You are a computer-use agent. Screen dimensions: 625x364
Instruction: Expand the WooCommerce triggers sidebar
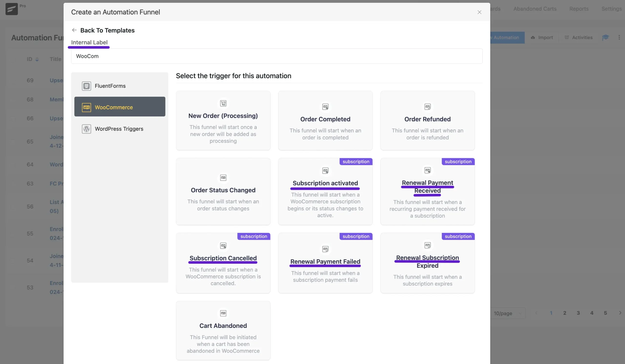(x=120, y=107)
